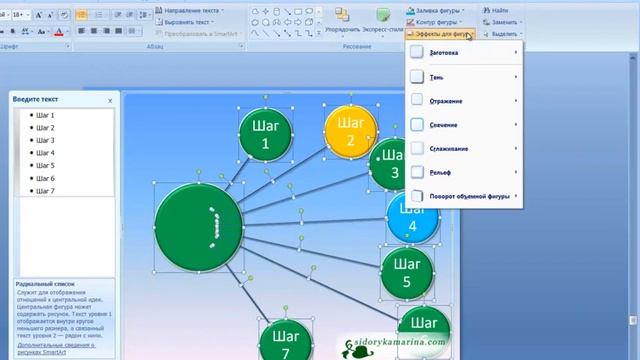Click the Shrink Font icon
The width and height of the screenshot is (640, 360).
coord(51,15)
